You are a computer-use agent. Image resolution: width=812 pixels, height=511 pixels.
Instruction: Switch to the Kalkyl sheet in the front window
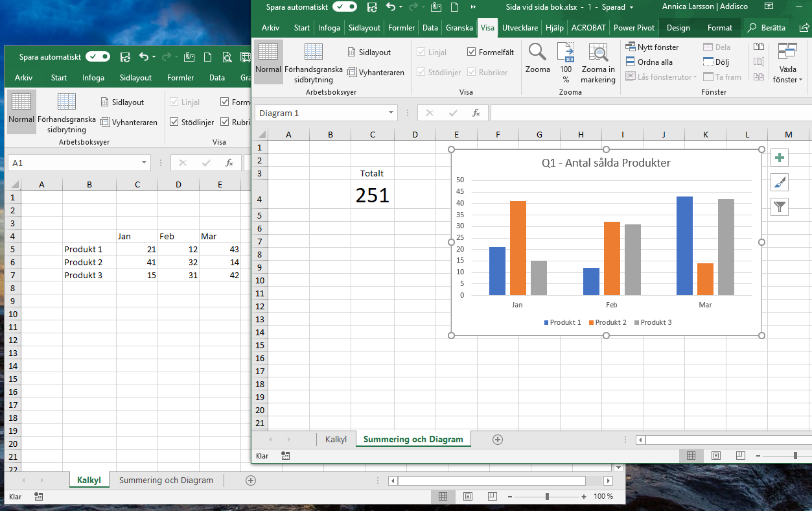pyautogui.click(x=336, y=439)
